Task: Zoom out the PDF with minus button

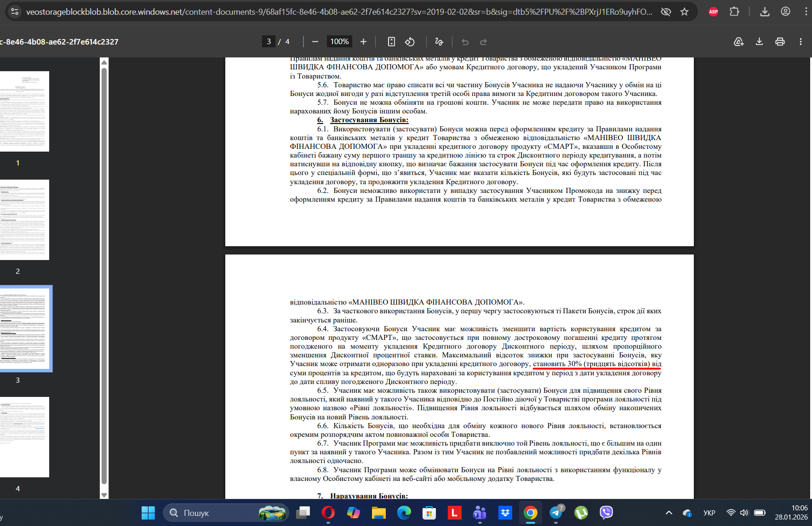Action: coord(315,42)
